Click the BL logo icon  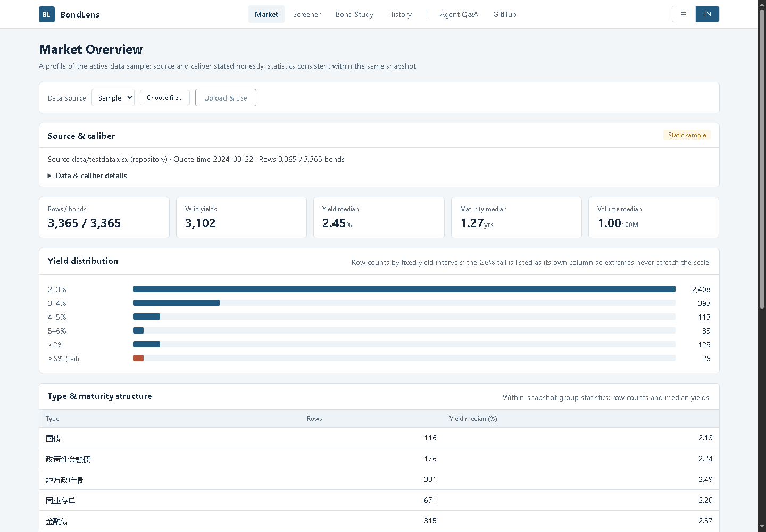coord(47,14)
